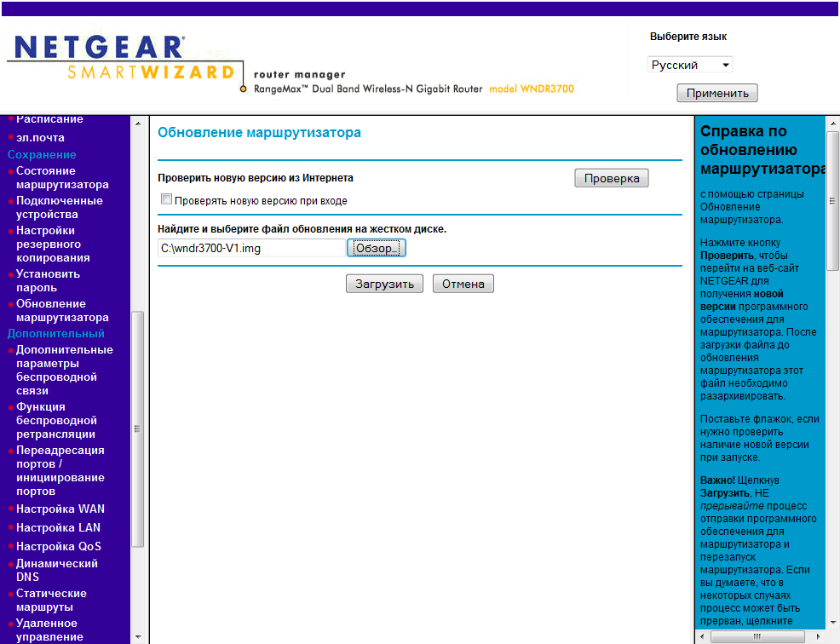Open Удаленное управление sidebar link
Viewport: 840px width, 644px height.
point(49,630)
